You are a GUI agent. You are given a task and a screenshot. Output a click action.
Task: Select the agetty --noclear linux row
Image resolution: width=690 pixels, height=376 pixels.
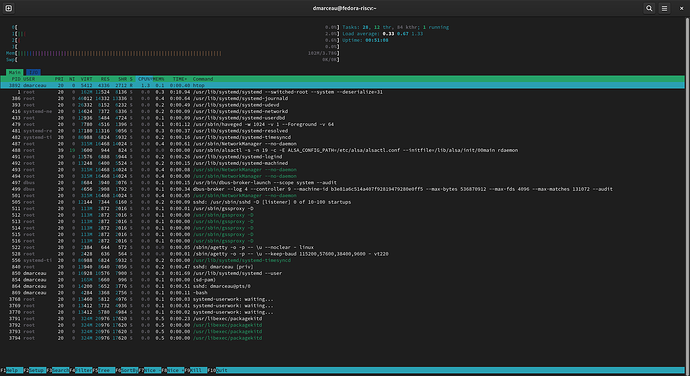342,247
